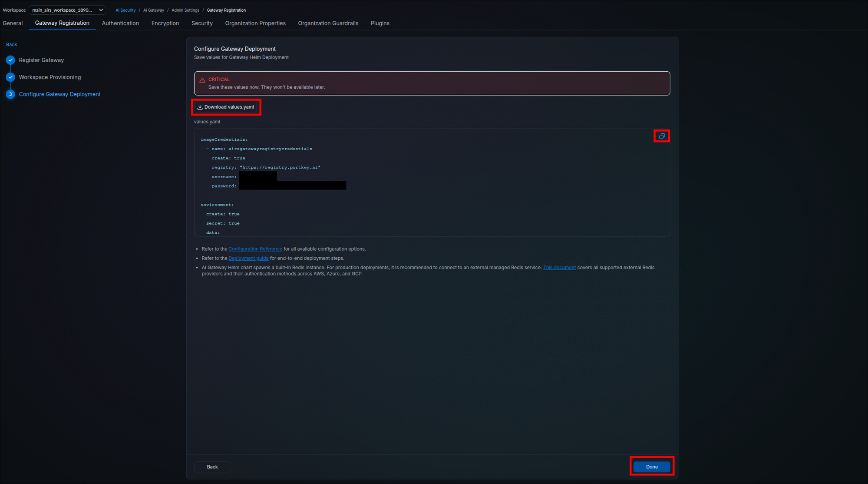Open the Configuration Reference link

pos(255,249)
